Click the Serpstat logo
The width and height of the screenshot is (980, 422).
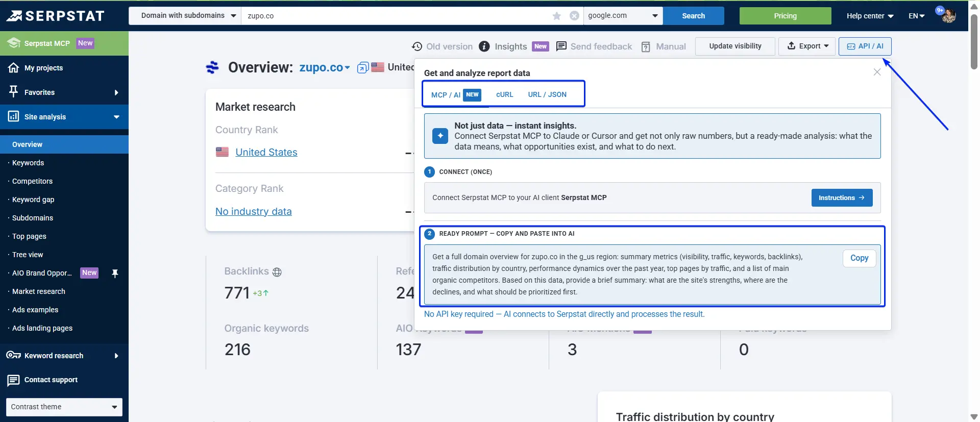pyautogui.click(x=55, y=16)
